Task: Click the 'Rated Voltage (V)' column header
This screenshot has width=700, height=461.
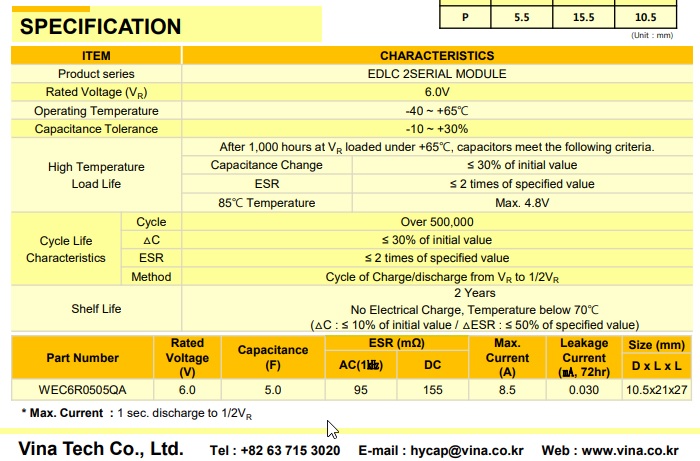Action: (187, 357)
